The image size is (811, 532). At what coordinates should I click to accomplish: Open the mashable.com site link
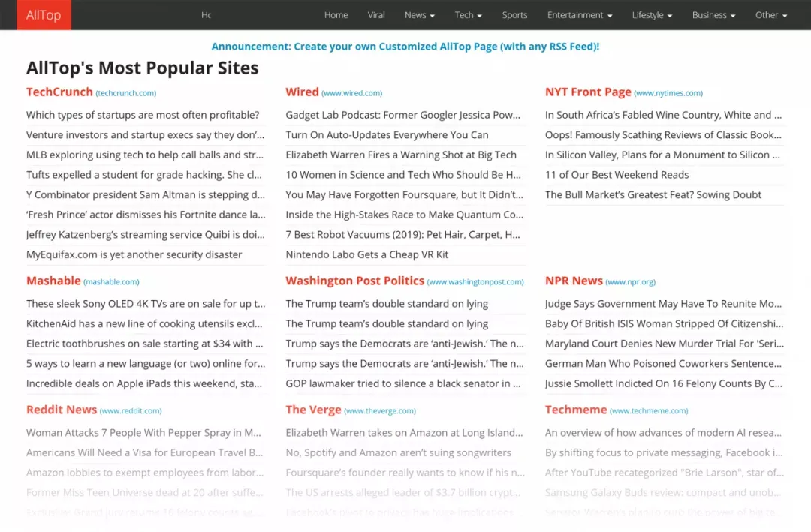point(111,282)
